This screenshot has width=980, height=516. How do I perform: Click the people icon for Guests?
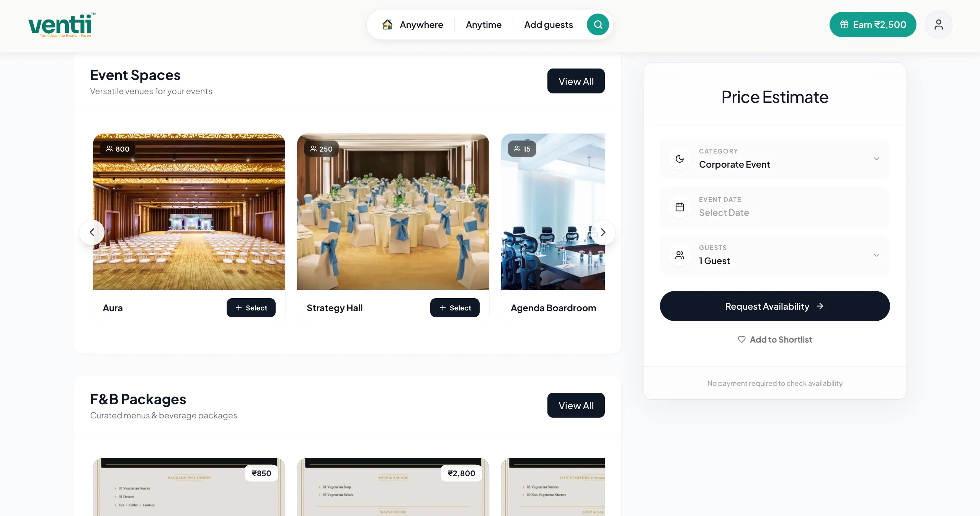679,255
